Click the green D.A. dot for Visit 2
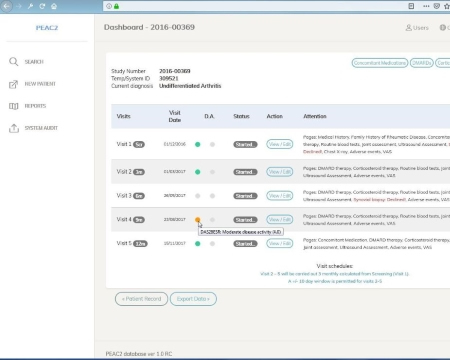The image size is (450, 360). [x=198, y=172]
